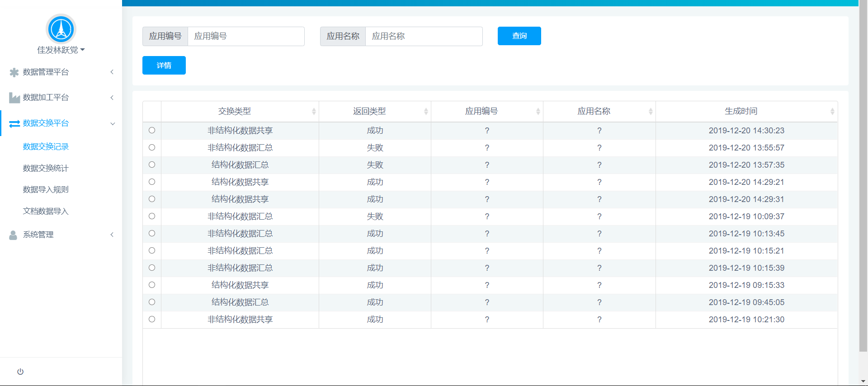Expand the 数据管理平台 menu chevron
The width and height of the screenshot is (868, 386).
pos(112,72)
